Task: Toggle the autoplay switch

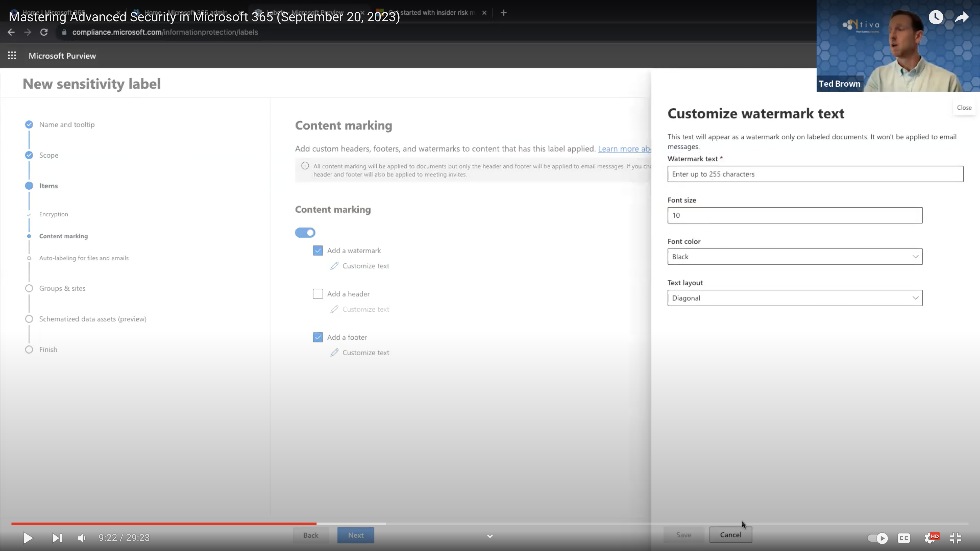Action: [x=878, y=538]
